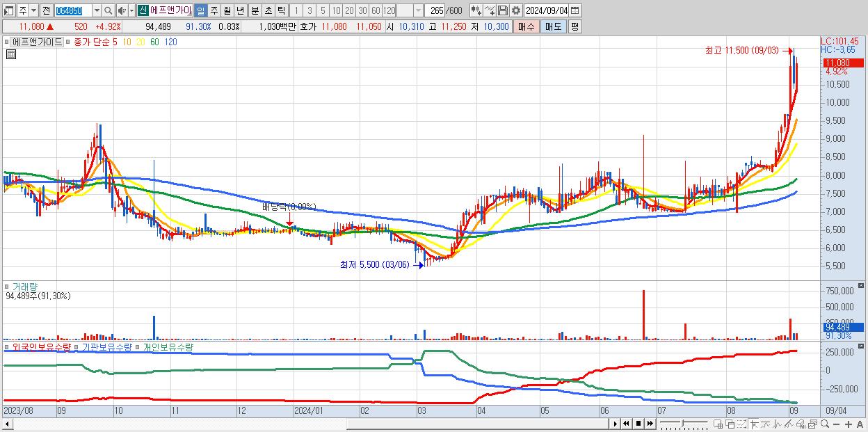Click the fast-forward playback button
The height and width of the screenshot is (432, 868).
pos(650,423)
